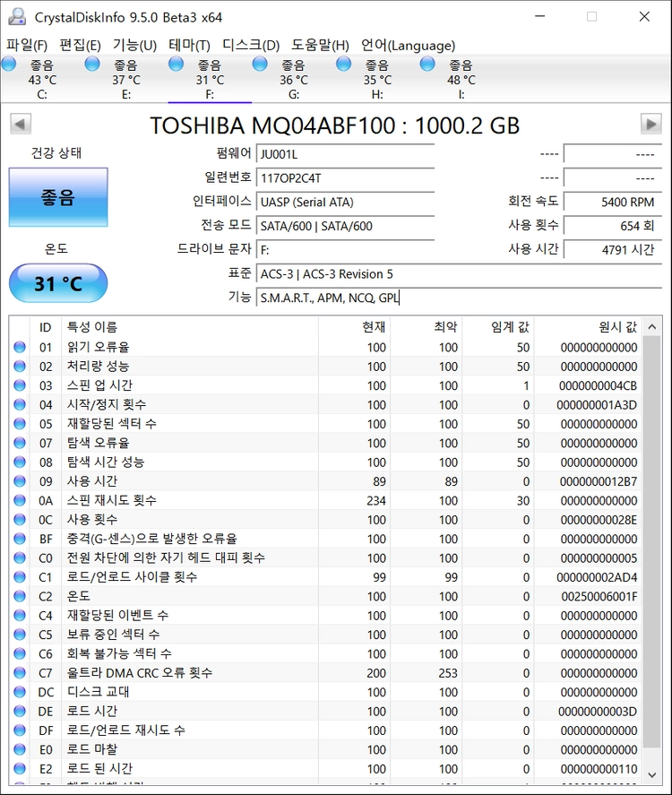This screenshot has width=672, height=795.
Task: Open the 테마(T) menu
Action: click(x=189, y=45)
